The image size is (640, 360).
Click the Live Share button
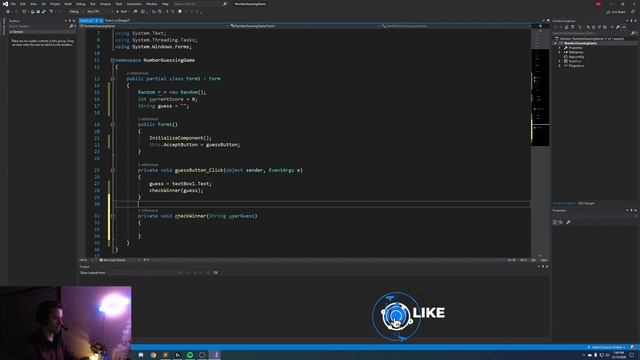(x=616, y=12)
